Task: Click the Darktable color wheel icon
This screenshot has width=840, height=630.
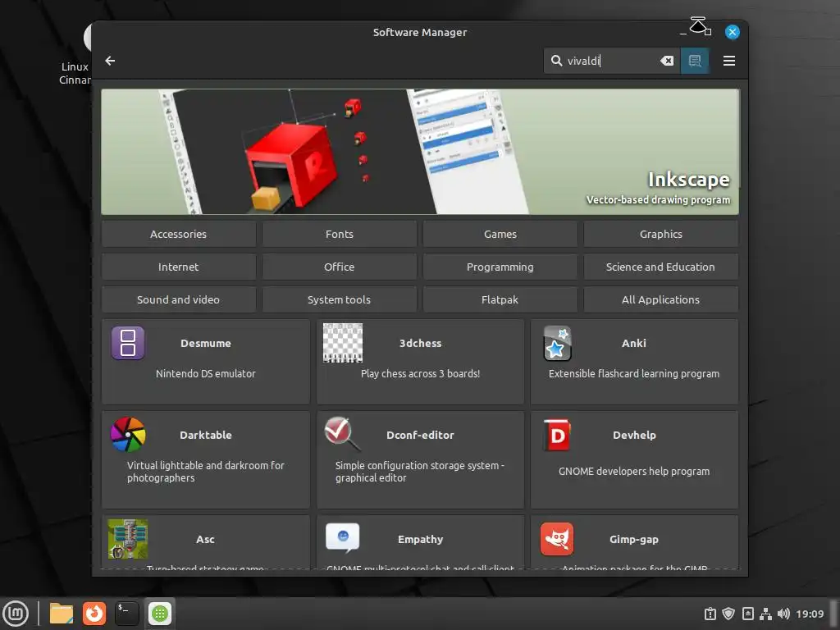Action: (128, 435)
